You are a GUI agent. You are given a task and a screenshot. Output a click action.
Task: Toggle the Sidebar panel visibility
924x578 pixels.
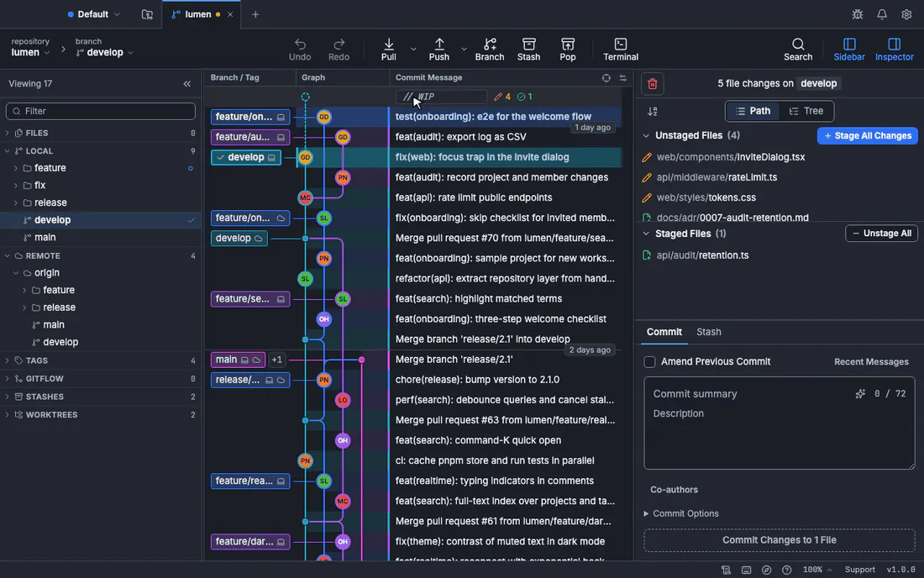point(848,50)
